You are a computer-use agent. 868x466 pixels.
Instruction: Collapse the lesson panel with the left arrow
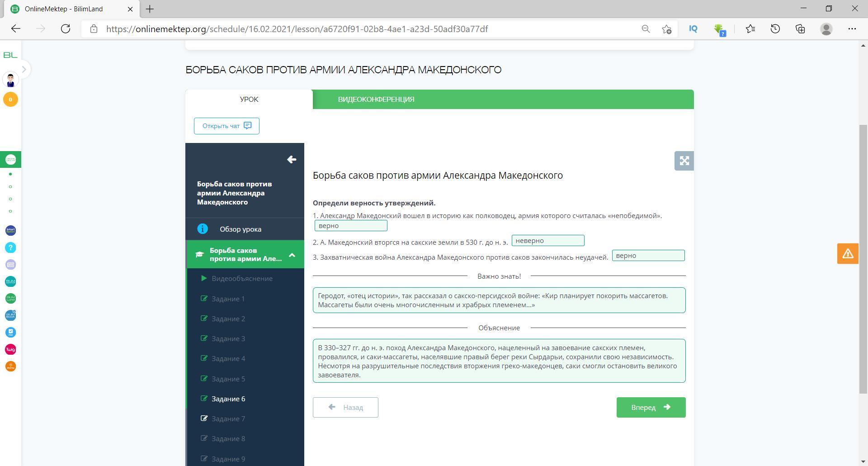292,160
